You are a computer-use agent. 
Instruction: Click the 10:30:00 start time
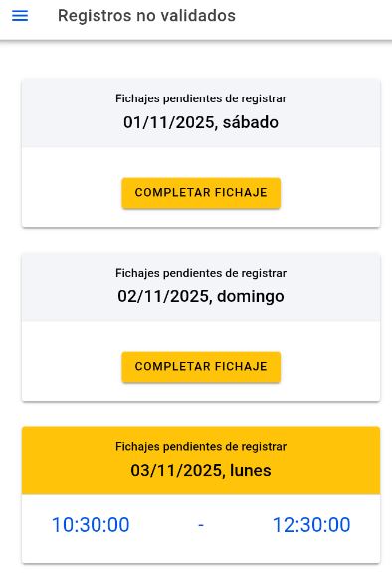click(91, 525)
